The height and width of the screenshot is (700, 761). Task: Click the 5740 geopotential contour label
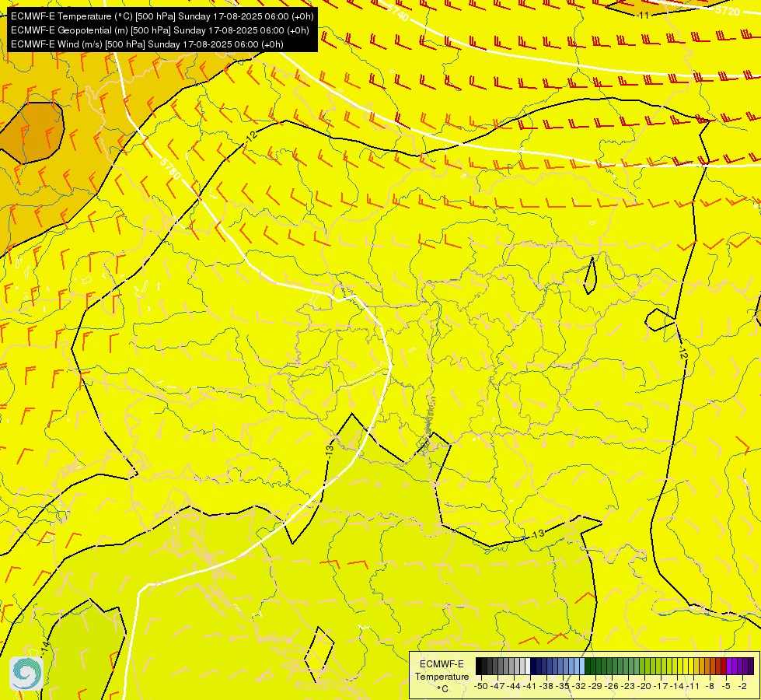398,12
